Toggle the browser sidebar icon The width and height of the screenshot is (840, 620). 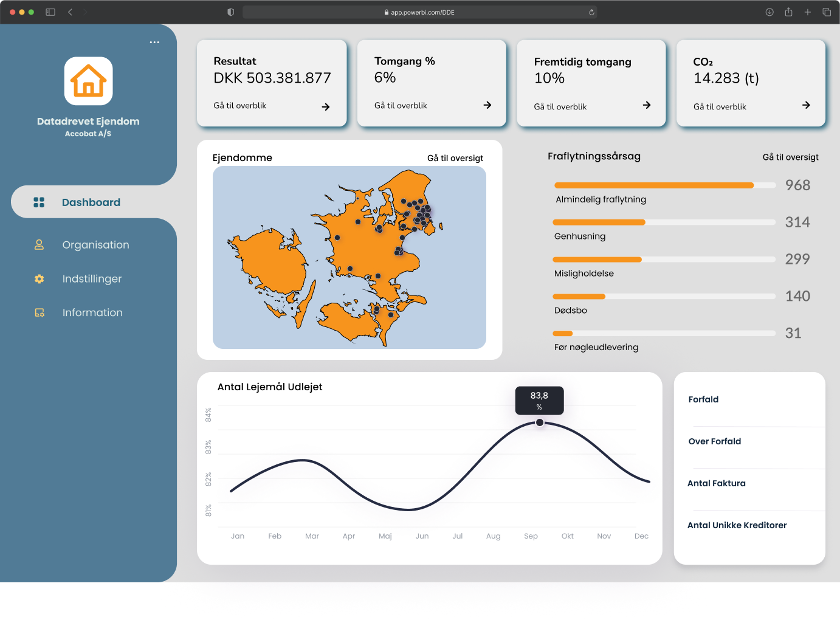point(50,12)
